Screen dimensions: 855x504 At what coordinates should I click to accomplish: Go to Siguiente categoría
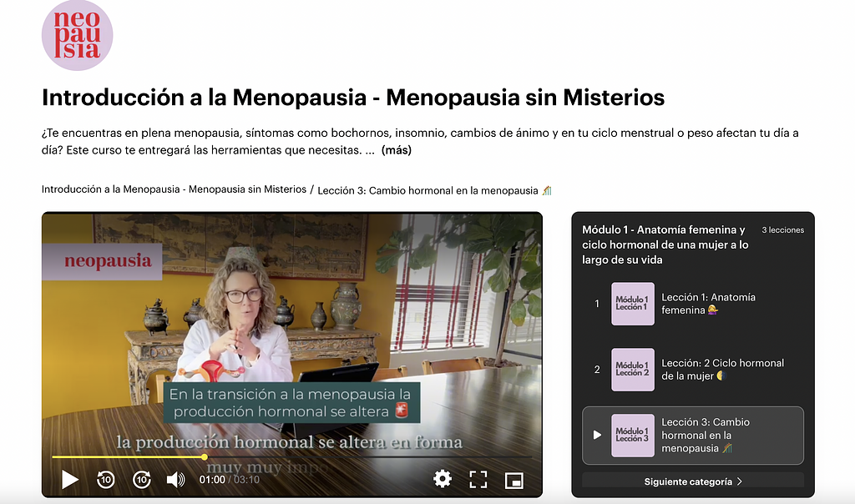pos(692,481)
